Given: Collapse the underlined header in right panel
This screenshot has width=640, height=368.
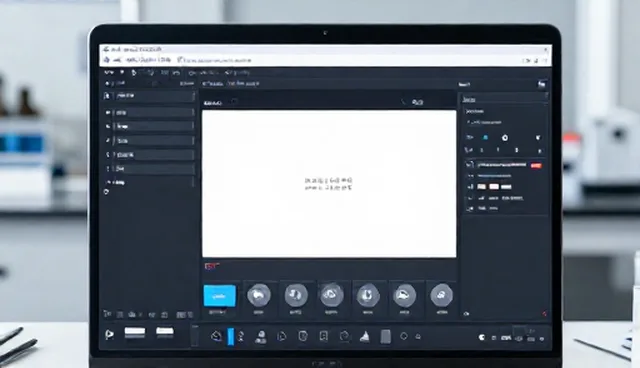Looking at the screenshot, I should coord(469,100).
